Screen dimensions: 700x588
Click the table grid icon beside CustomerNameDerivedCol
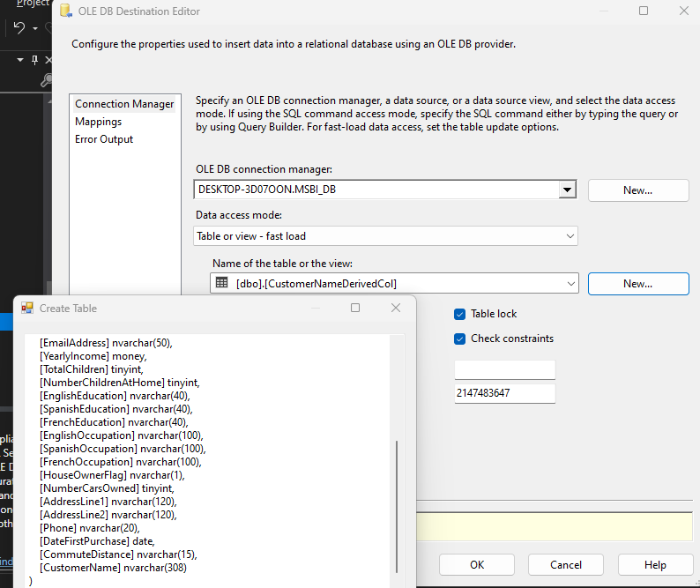(221, 283)
